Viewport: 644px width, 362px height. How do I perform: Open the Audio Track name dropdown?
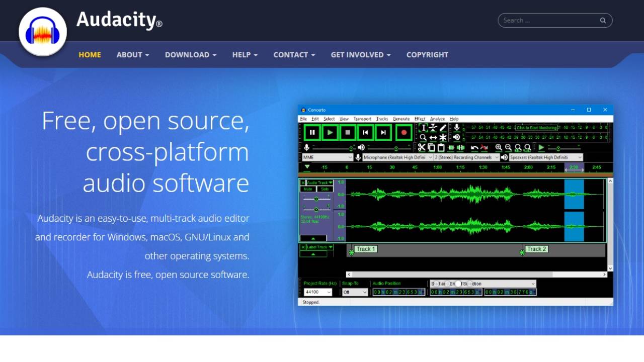coord(320,183)
